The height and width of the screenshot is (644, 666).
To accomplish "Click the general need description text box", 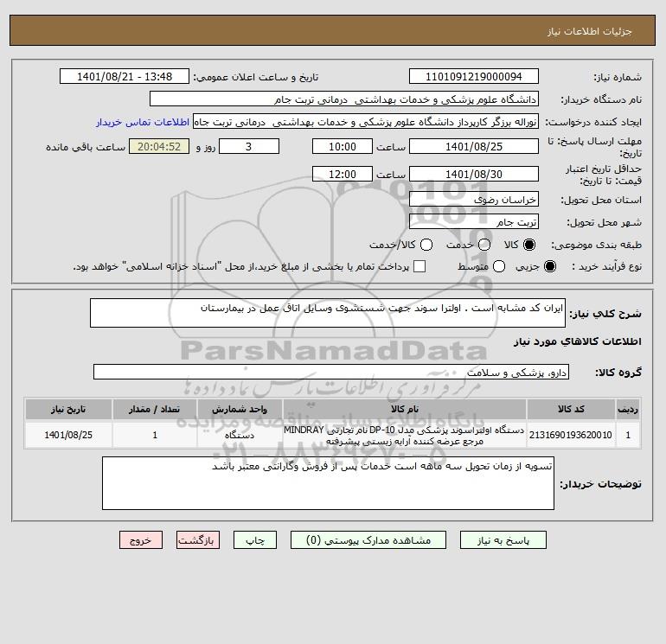I will [328, 313].
